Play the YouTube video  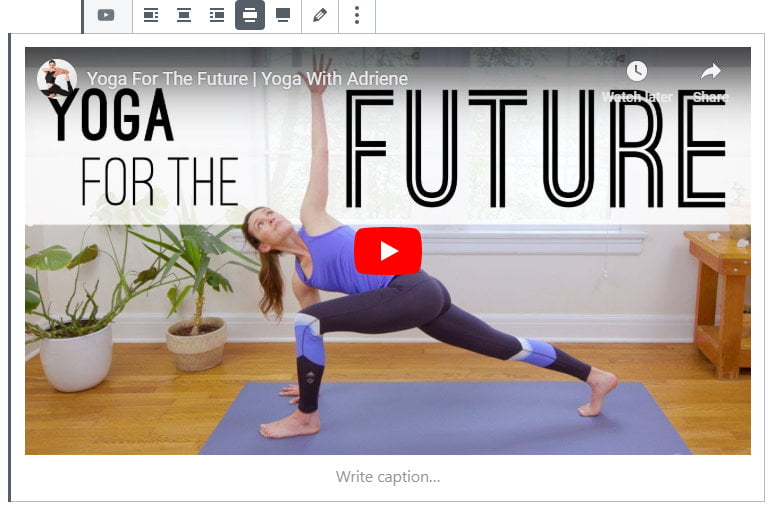(388, 251)
